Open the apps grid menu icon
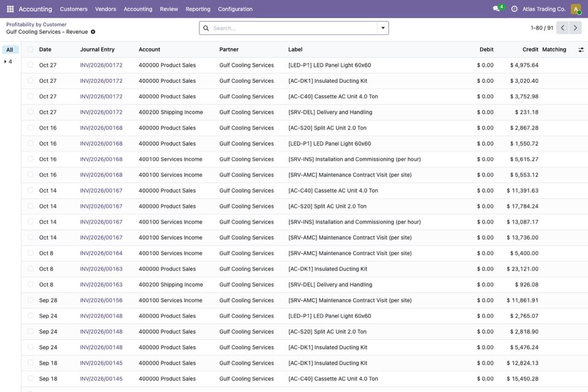Image resolution: width=588 pixels, height=392 pixels. [x=10, y=9]
